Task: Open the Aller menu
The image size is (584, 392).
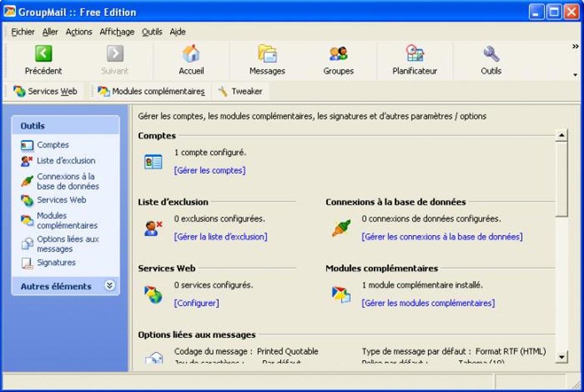Action: coord(50,32)
